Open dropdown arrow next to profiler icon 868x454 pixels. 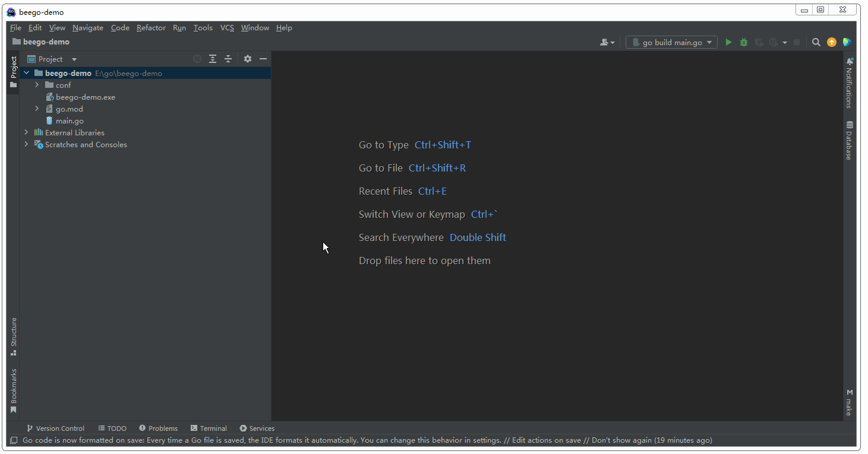[x=785, y=43]
